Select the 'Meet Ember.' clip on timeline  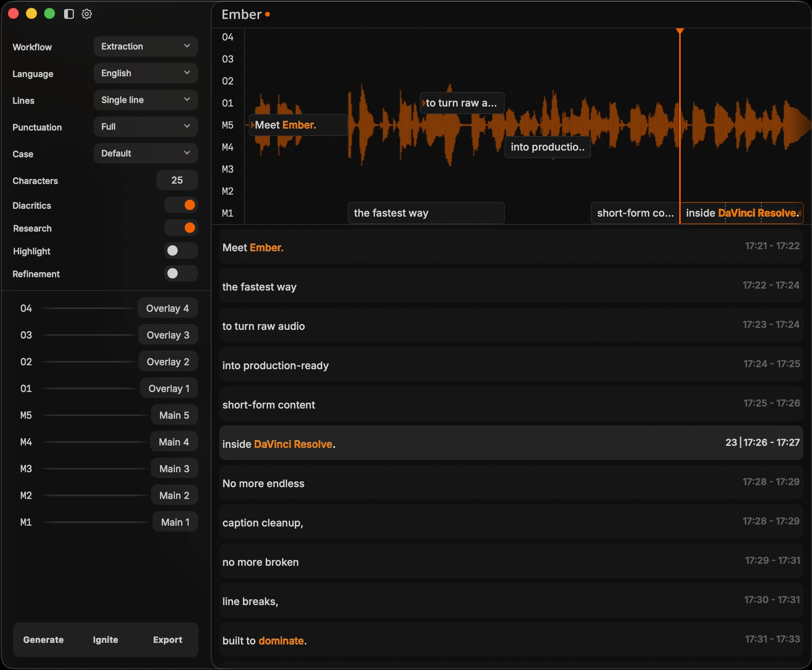tap(298, 125)
